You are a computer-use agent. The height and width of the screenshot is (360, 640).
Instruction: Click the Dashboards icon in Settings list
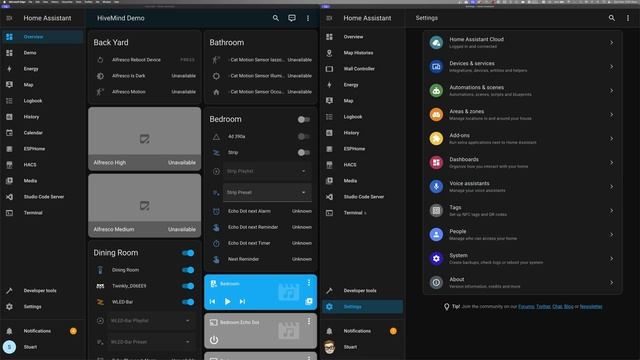(x=436, y=162)
